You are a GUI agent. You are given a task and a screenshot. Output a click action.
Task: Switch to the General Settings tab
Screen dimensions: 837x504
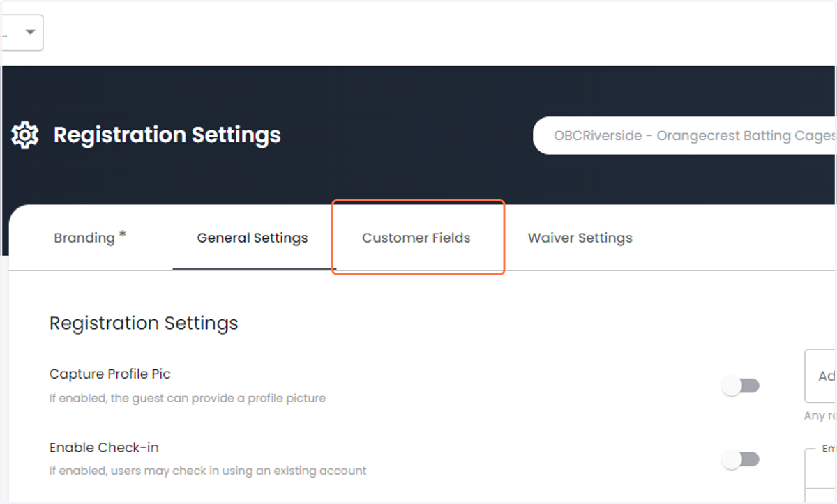click(252, 238)
